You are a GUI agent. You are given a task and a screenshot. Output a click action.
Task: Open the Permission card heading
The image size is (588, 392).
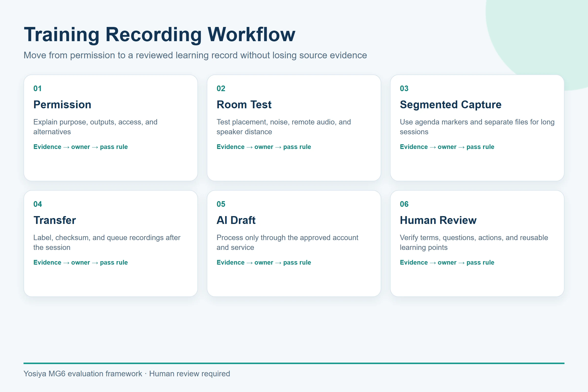62,105
